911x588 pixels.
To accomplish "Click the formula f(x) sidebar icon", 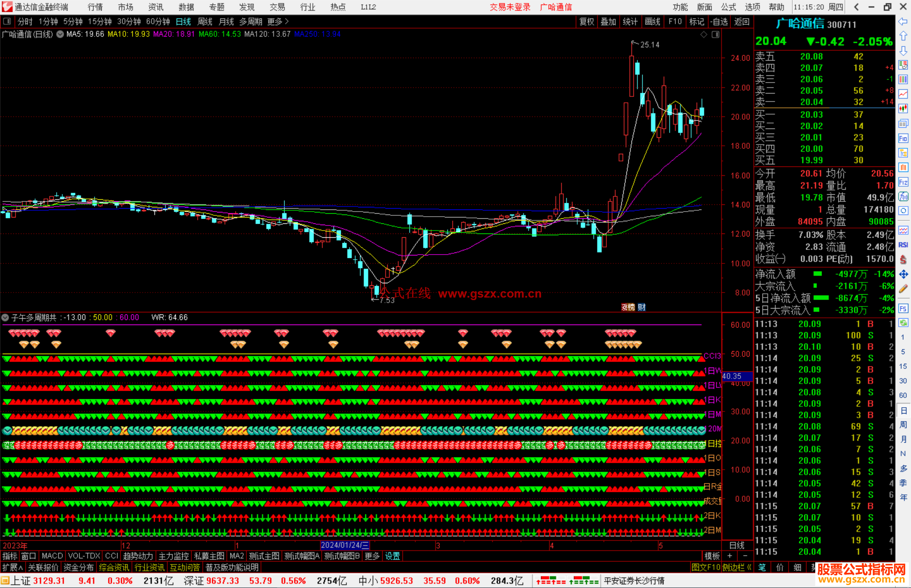I will click(903, 196).
